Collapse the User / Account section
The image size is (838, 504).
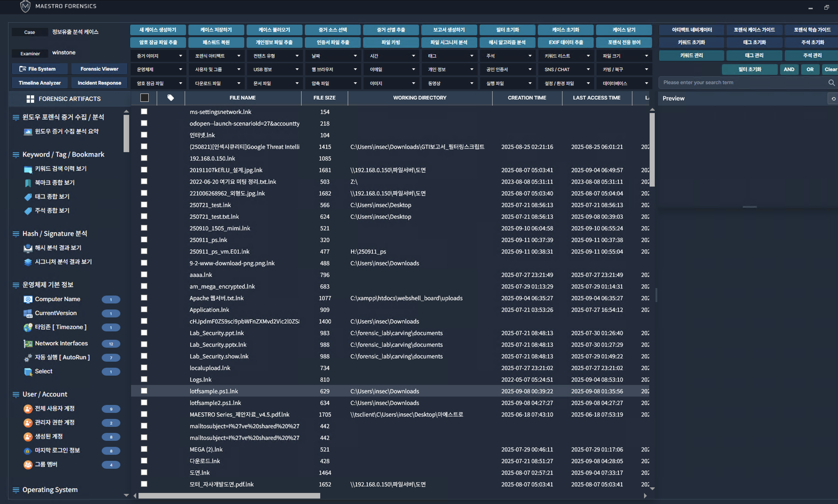16,394
